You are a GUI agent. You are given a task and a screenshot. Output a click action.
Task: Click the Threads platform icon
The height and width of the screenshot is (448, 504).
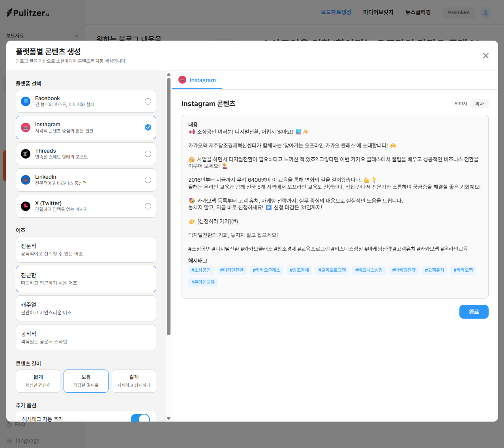pyautogui.click(x=26, y=154)
